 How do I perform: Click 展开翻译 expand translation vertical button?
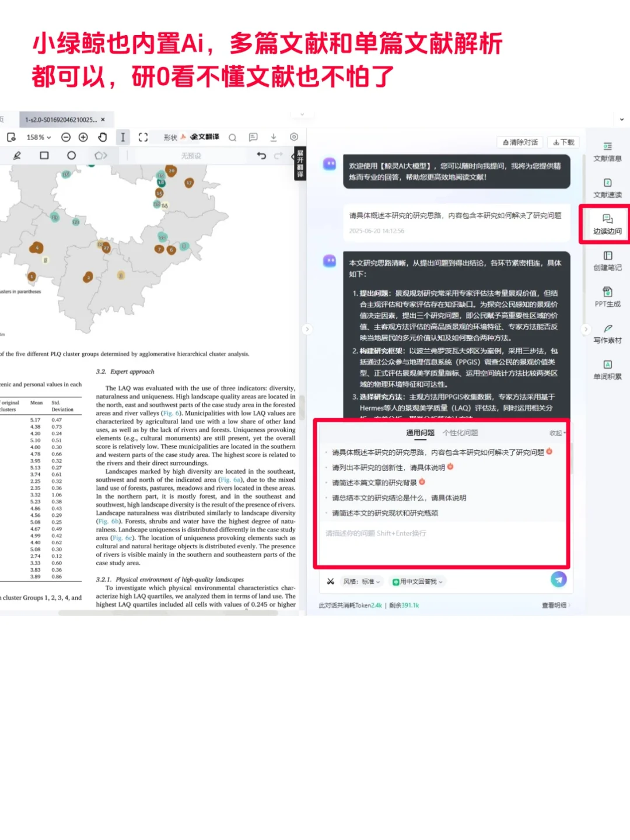(300, 164)
